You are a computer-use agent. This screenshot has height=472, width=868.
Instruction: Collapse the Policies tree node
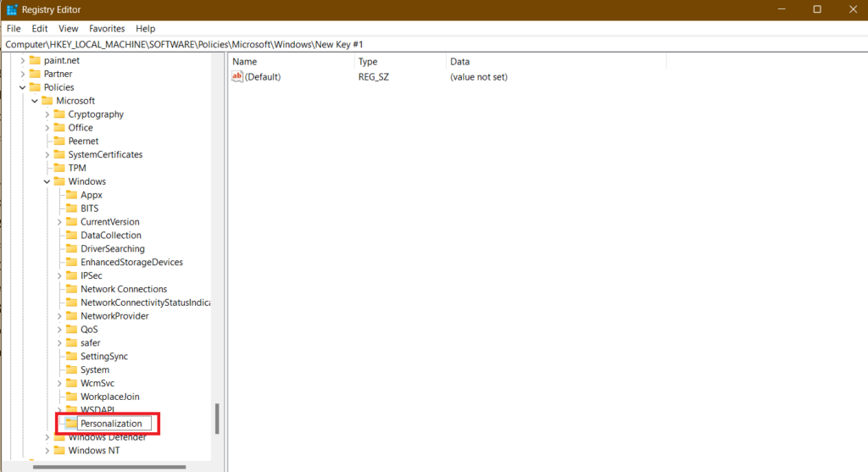(23, 87)
